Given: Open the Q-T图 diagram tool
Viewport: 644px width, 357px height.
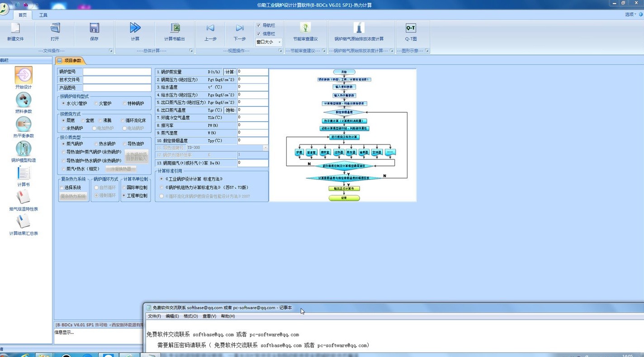Looking at the screenshot, I should [x=410, y=31].
